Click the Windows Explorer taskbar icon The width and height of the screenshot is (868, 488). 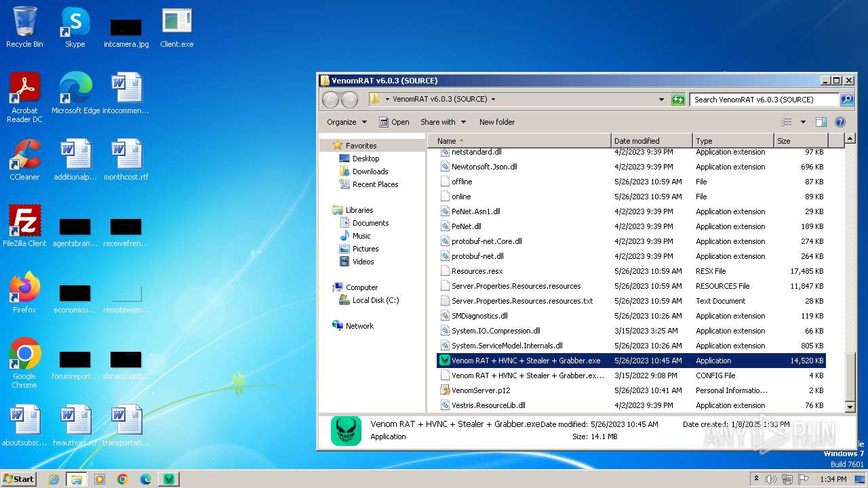click(x=77, y=479)
